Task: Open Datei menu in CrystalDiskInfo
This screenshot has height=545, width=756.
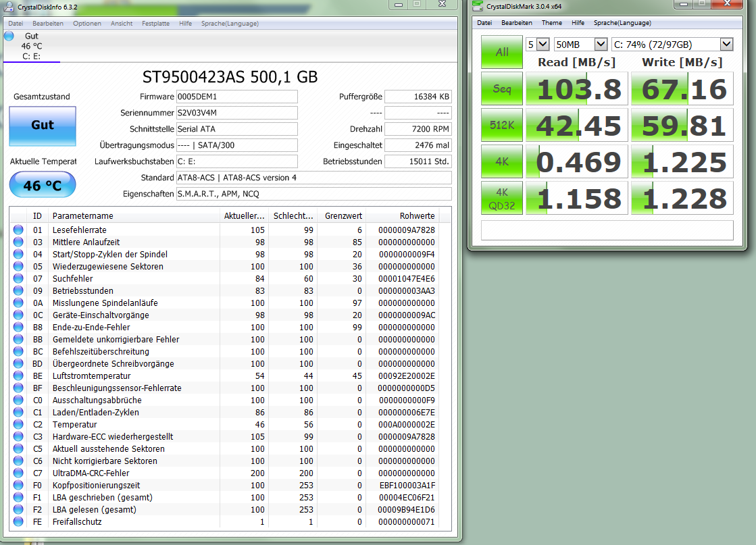Action: (16, 23)
